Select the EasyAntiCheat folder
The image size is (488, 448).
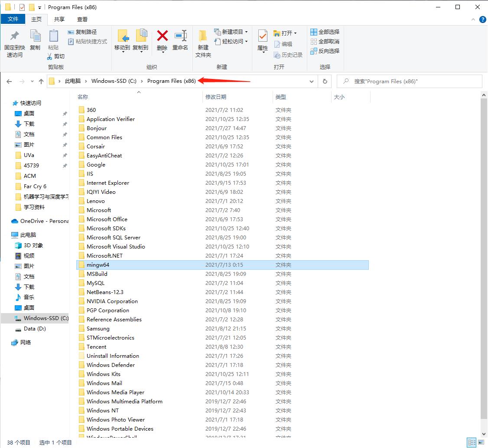[222, 155]
